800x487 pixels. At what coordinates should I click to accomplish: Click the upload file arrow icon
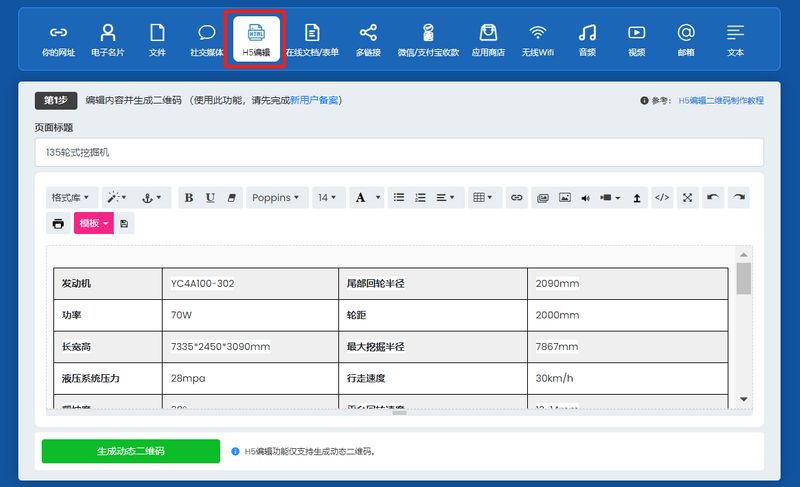pos(636,198)
